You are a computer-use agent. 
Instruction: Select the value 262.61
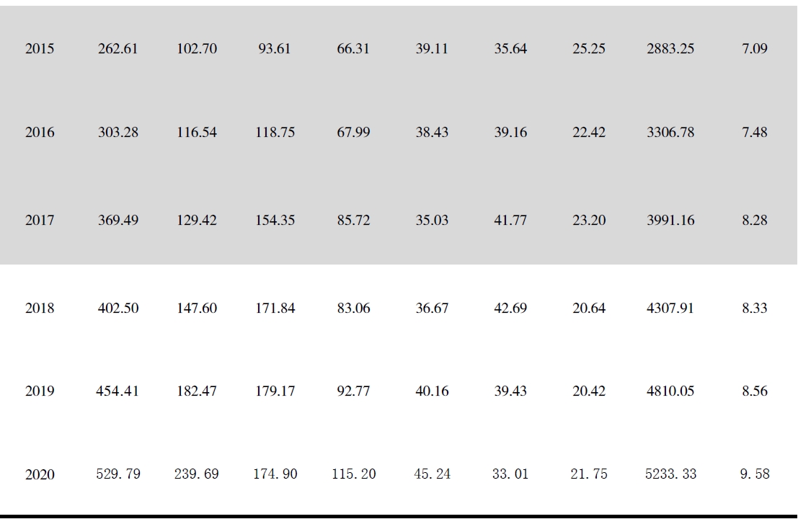[x=118, y=50]
